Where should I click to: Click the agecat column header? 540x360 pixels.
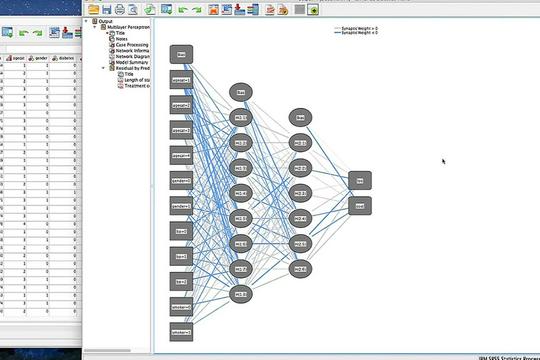(16, 58)
